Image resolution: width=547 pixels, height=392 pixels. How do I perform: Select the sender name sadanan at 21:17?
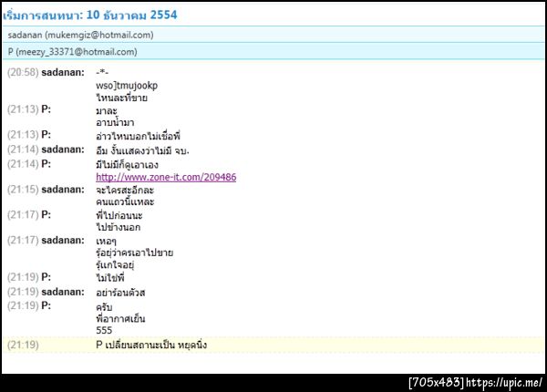coord(63,241)
